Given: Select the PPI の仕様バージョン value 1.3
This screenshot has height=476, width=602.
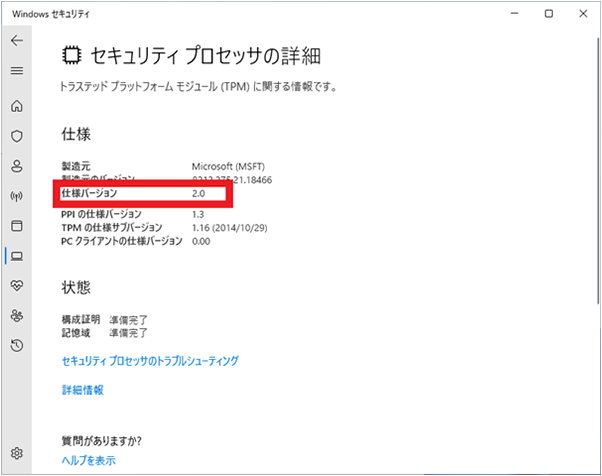Looking at the screenshot, I should 198,214.
